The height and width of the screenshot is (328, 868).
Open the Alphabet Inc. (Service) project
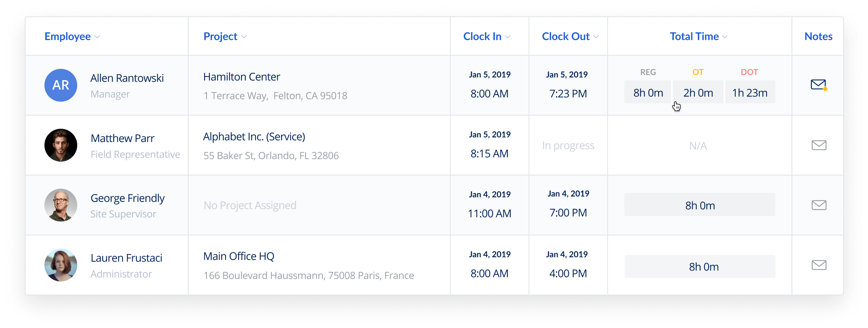click(x=254, y=137)
